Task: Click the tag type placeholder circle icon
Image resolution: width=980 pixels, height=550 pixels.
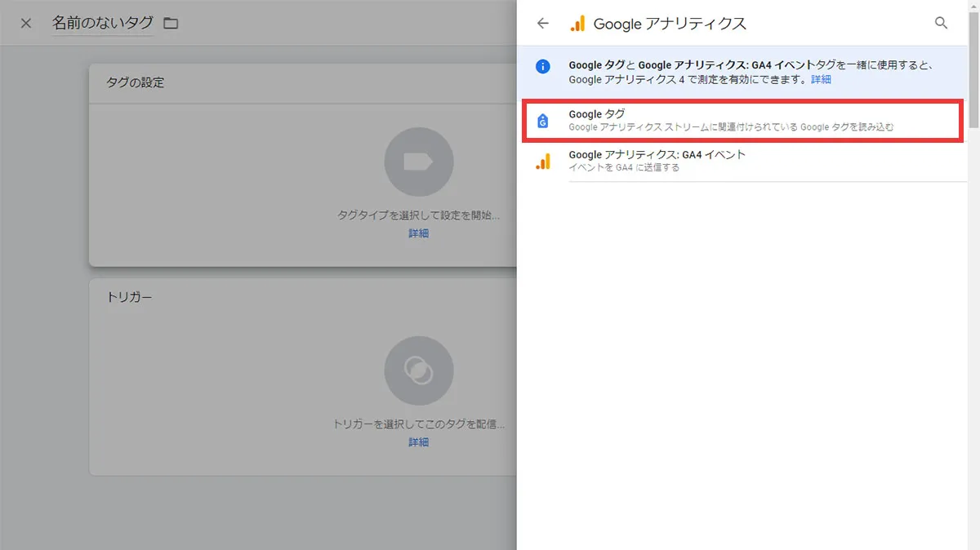Action: (419, 162)
